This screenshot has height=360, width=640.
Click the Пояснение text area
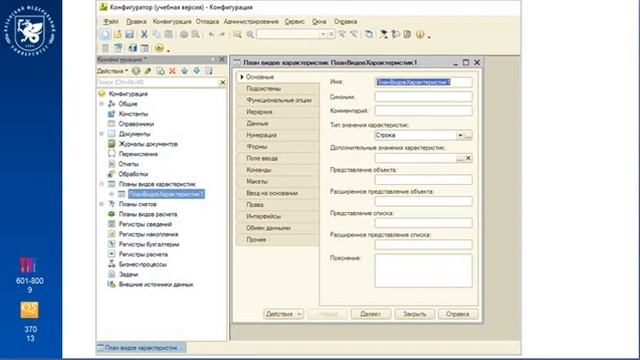[x=423, y=271]
